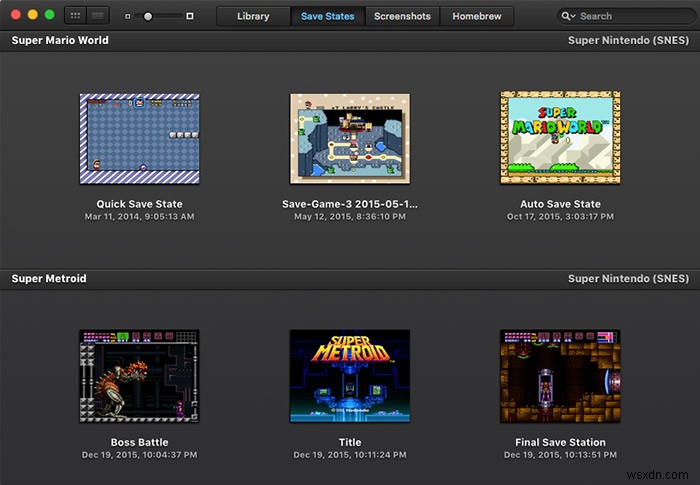Click the Super Mario World section header
The image size is (700, 485).
click(x=60, y=40)
